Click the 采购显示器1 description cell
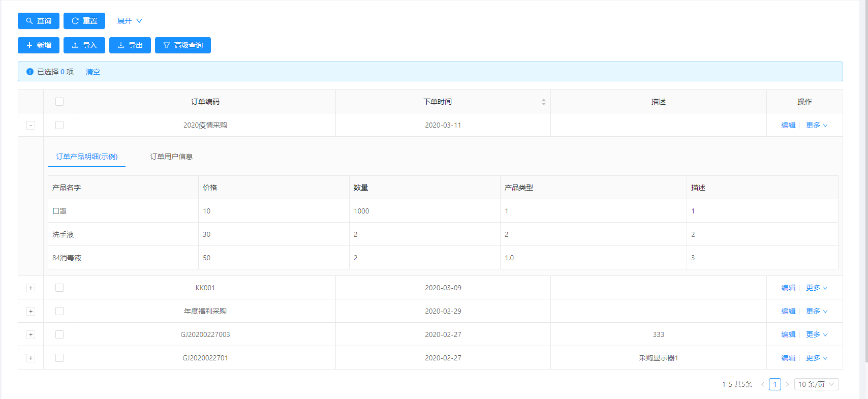This screenshot has width=868, height=399. [659, 358]
